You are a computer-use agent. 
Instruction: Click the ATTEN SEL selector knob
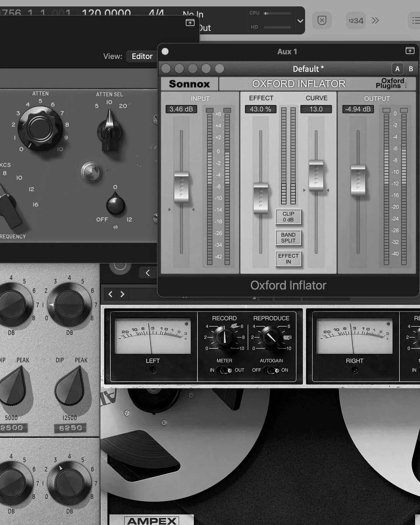coord(110,131)
